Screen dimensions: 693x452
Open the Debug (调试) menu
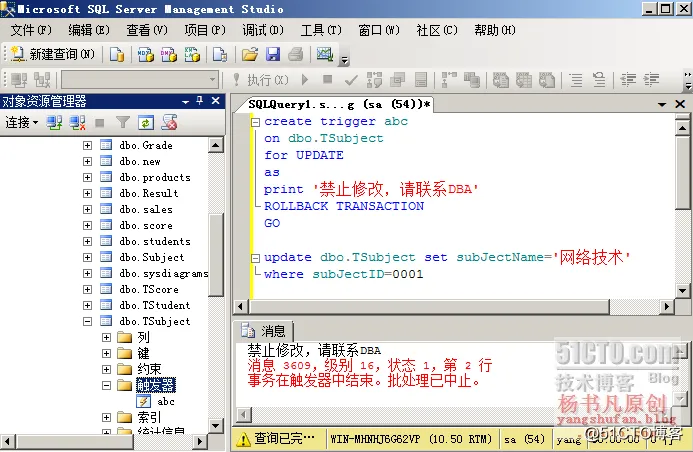(x=263, y=30)
